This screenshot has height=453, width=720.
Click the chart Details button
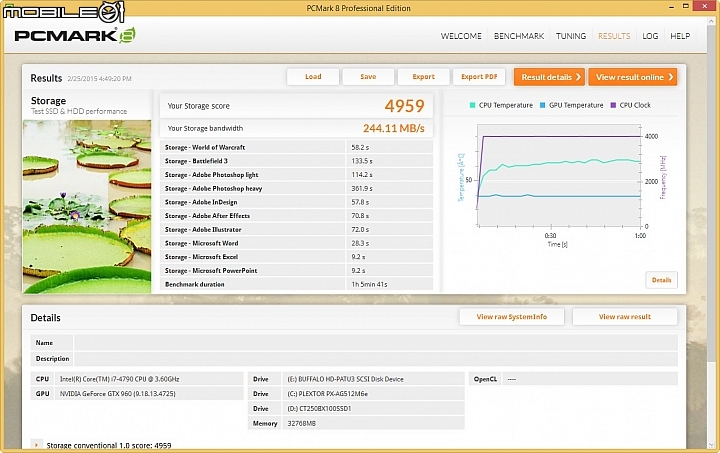pos(661,280)
